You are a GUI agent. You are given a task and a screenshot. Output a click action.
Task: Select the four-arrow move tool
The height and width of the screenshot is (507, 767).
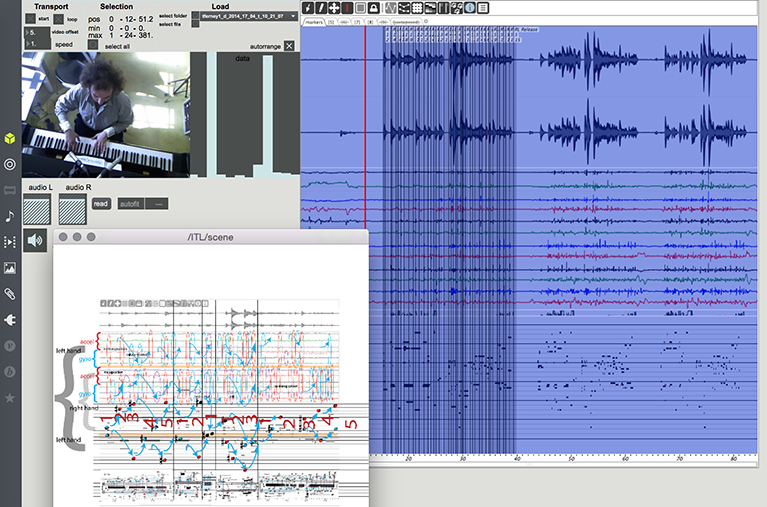click(334, 8)
